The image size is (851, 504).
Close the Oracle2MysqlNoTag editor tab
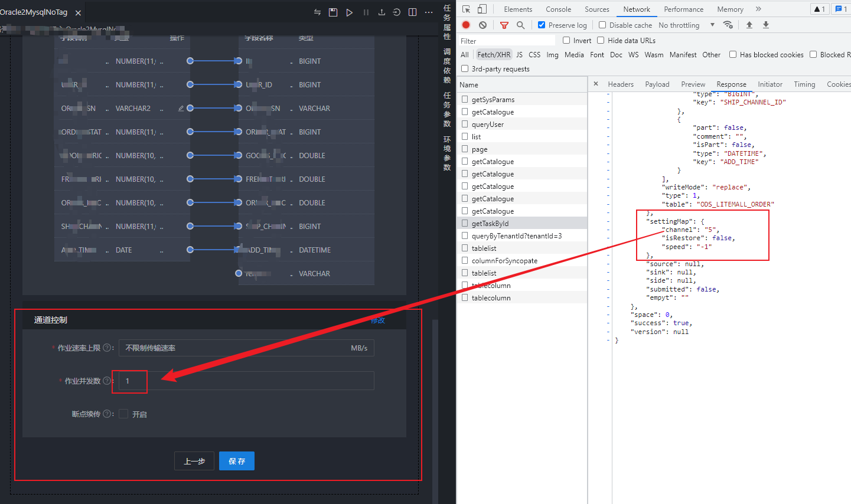pyautogui.click(x=78, y=12)
